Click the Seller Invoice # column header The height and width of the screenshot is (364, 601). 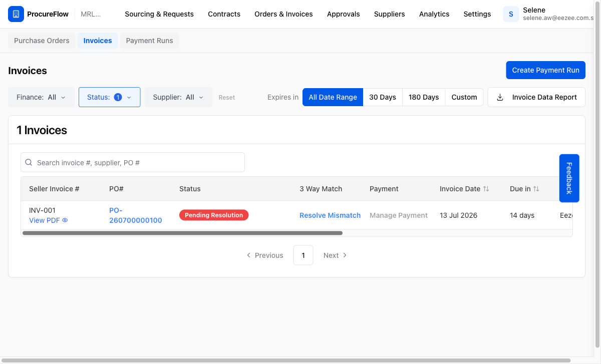click(x=54, y=189)
